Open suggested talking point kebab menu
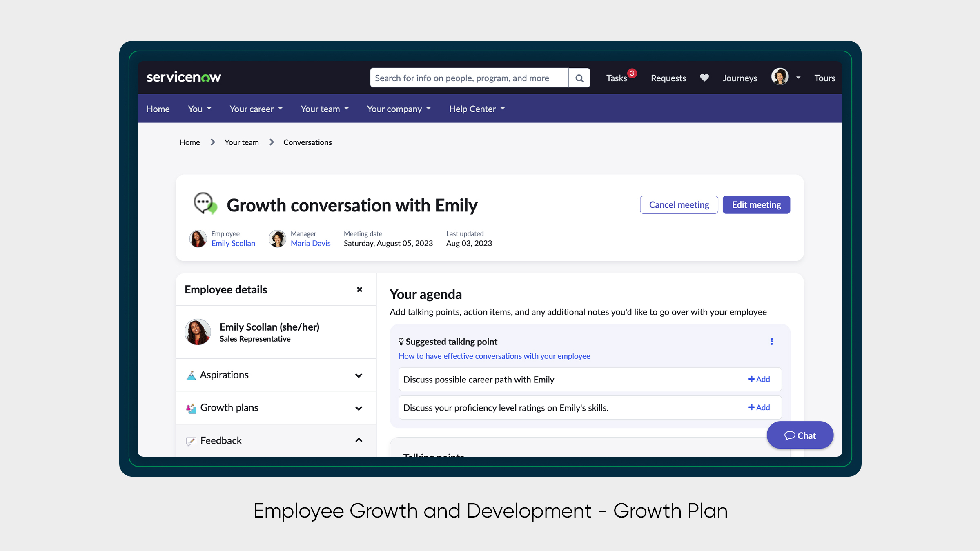The height and width of the screenshot is (551, 980). coord(771,342)
